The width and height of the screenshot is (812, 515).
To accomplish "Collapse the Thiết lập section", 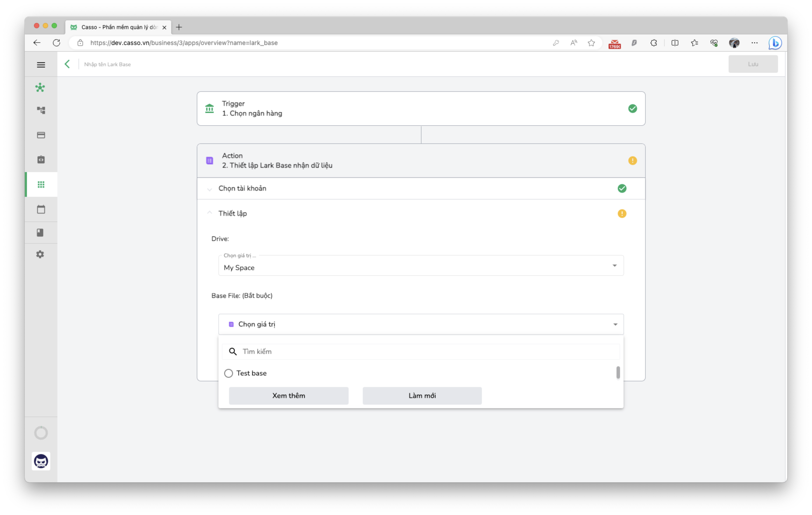I will click(421, 213).
